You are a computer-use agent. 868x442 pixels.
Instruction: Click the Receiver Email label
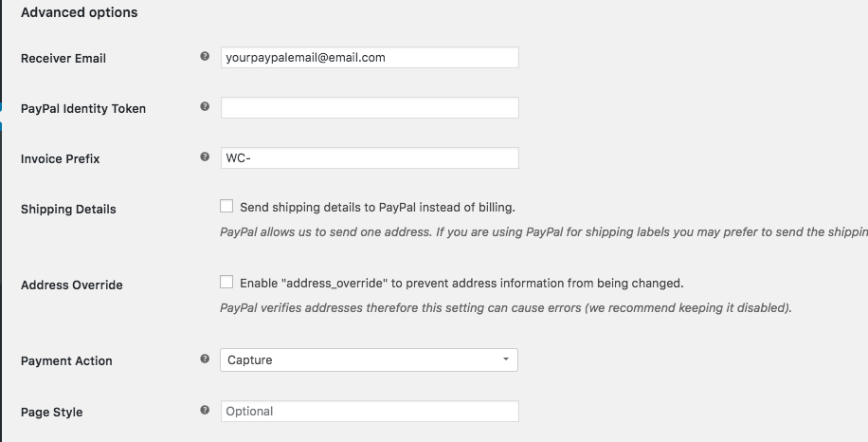63,59
